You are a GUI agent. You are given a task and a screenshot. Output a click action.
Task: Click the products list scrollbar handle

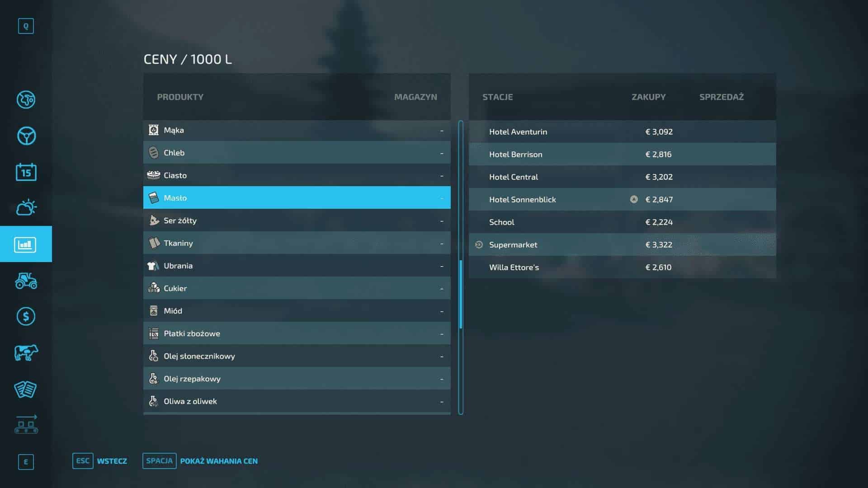(461, 294)
